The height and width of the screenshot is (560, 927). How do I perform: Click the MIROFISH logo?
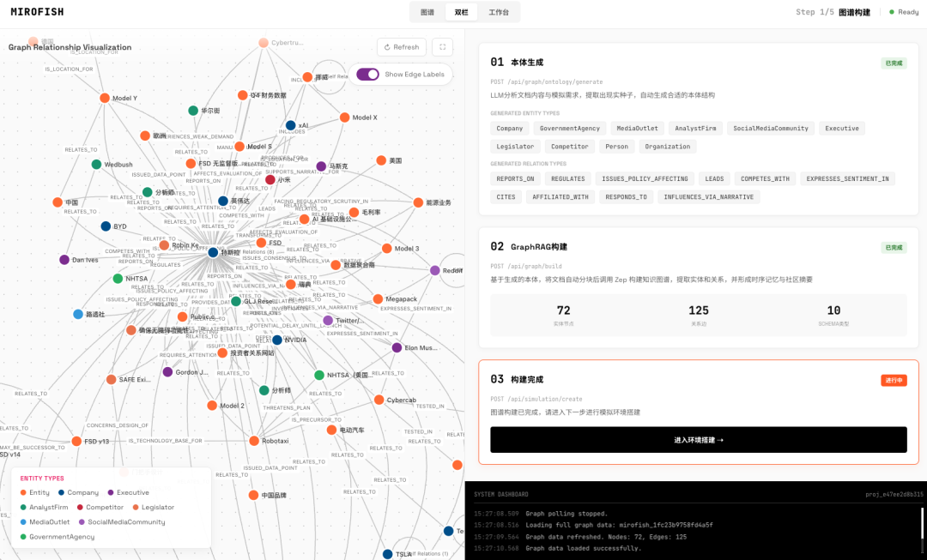click(x=37, y=12)
